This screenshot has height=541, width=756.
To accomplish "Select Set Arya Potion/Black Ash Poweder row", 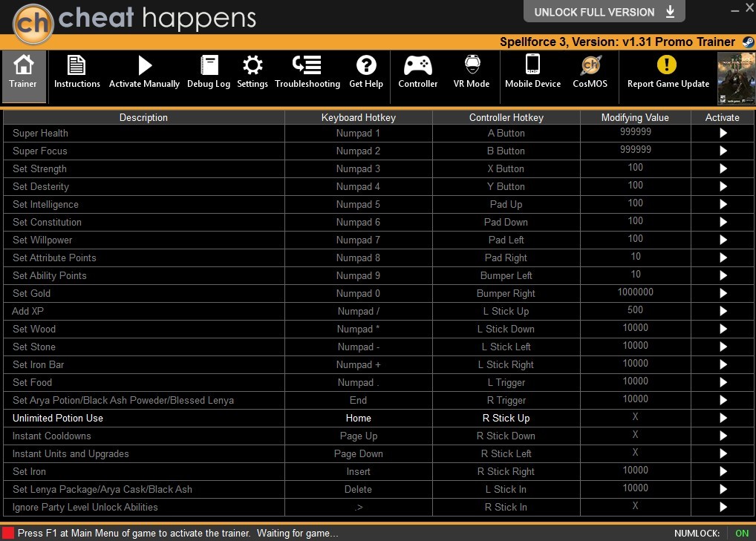I will click(x=378, y=400).
